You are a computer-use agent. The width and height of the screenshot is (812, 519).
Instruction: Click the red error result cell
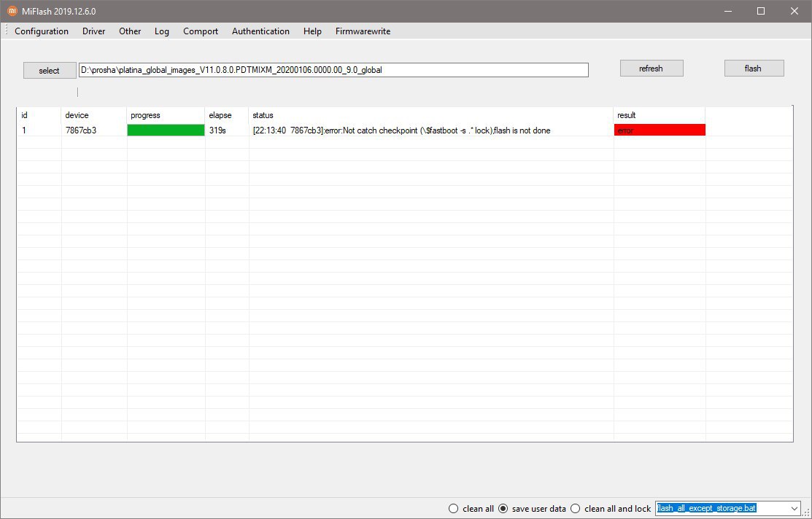[x=660, y=130]
